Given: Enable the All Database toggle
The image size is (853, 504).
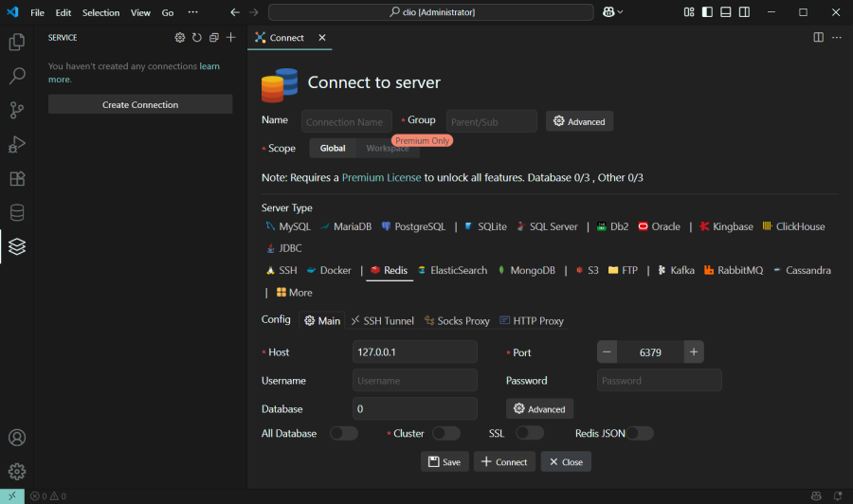Looking at the screenshot, I should point(343,433).
